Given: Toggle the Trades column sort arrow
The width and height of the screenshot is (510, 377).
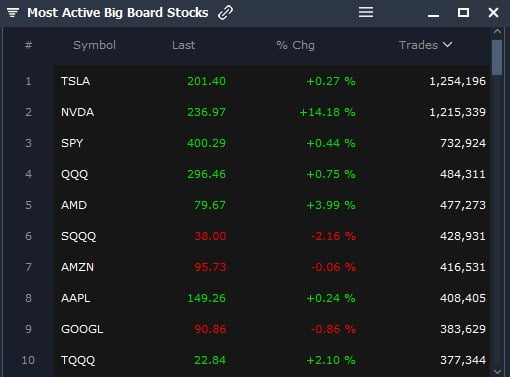Looking at the screenshot, I should pyautogui.click(x=447, y=44).
